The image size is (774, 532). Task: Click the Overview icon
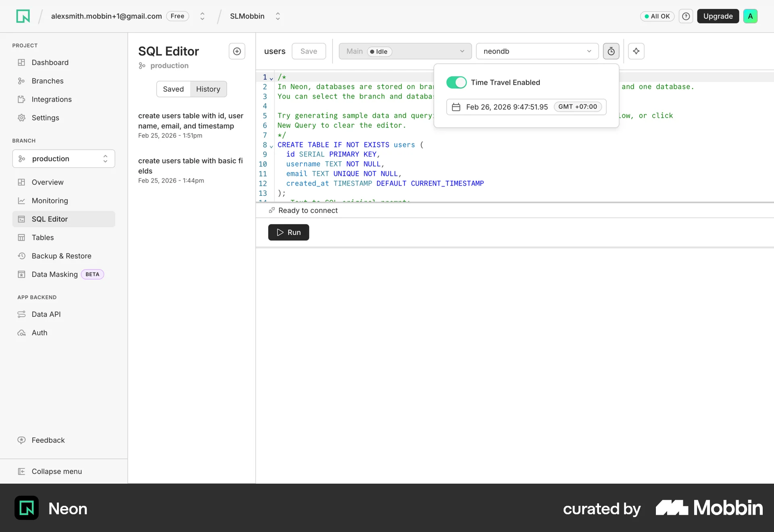(x=21, y=182)
